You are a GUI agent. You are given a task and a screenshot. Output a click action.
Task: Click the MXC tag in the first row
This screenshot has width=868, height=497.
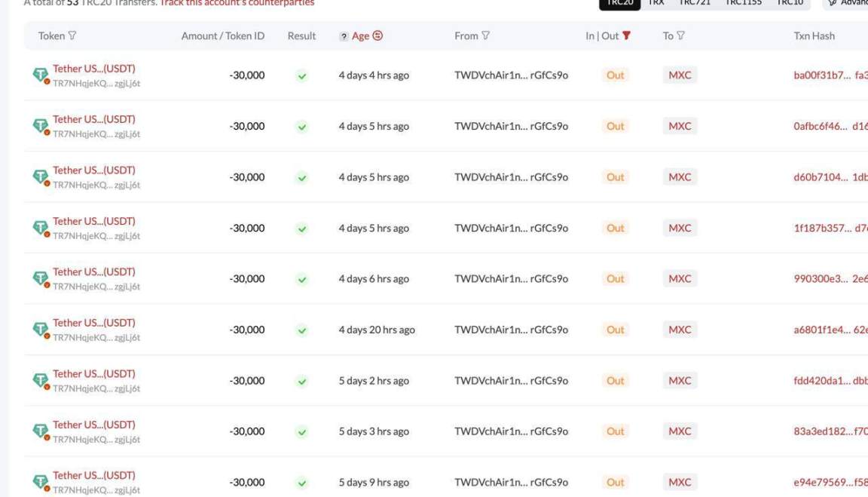[x=680, y=75]
